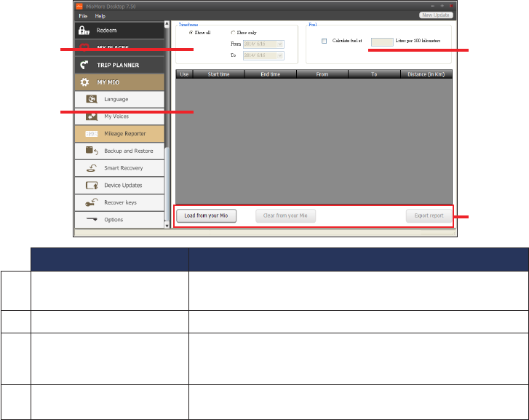Open the Redeem section
529x420 pixels.
coord(119,31)
